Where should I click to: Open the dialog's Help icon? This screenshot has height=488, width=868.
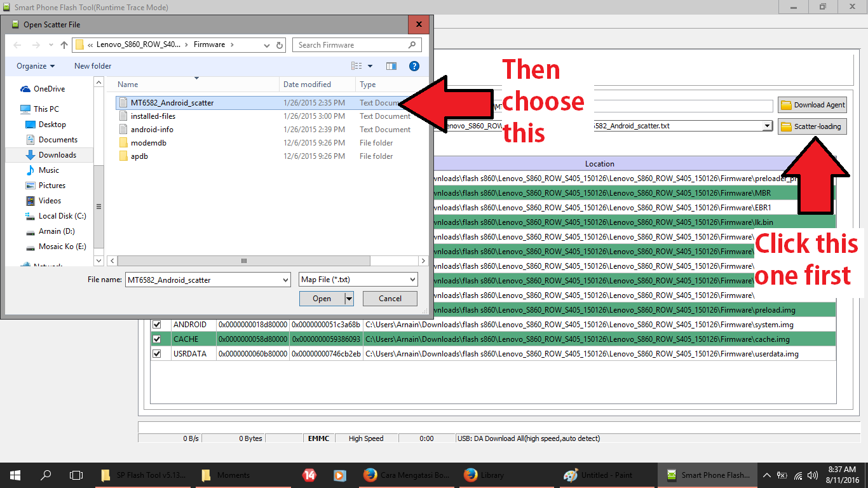414,66
